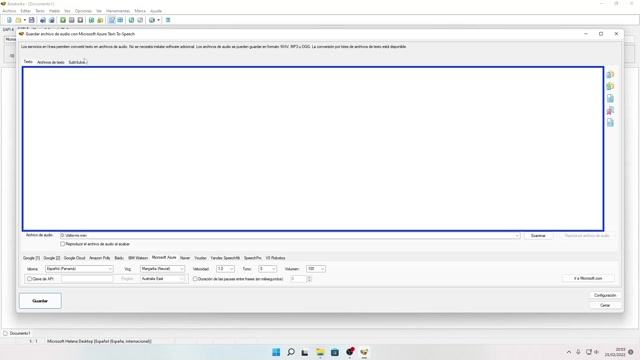
Task: Click the top blue-and-yellow icon beside text area
Action: [x=610, y=74]
